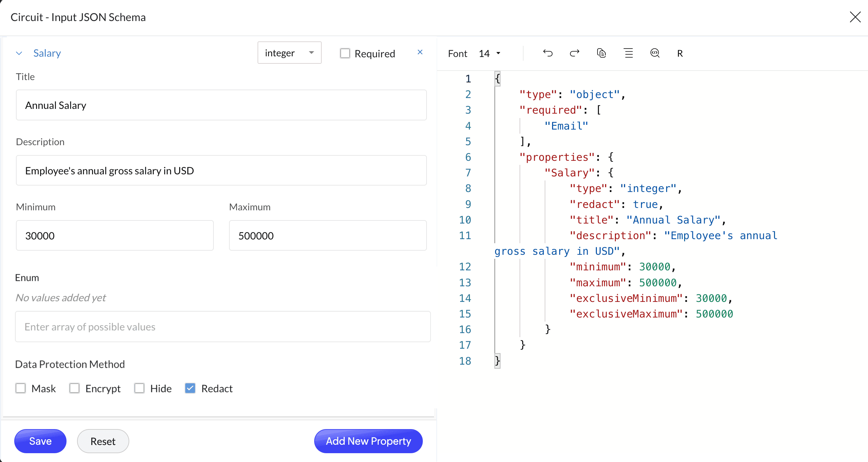
Task: Remove Salary property with blue X
Action: [x=420, y=52]
